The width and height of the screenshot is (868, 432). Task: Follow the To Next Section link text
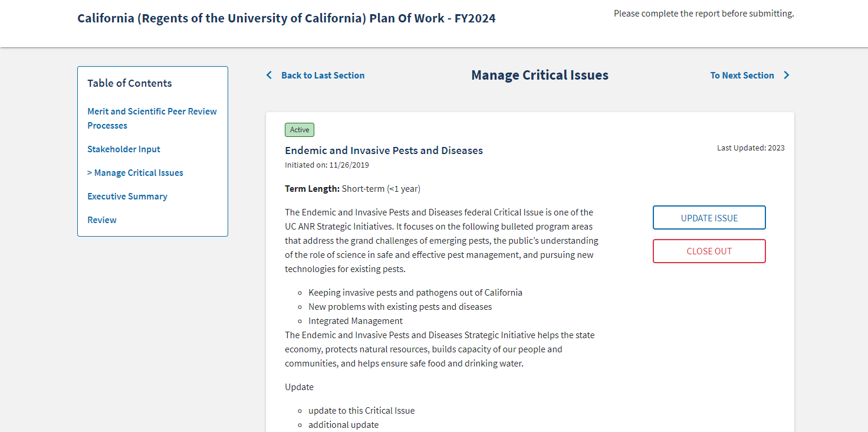tap(742, 76)
